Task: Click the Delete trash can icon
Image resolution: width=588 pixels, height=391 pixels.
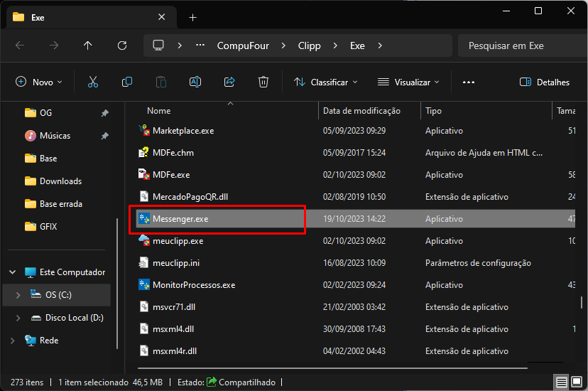Action: coord(263,82)
